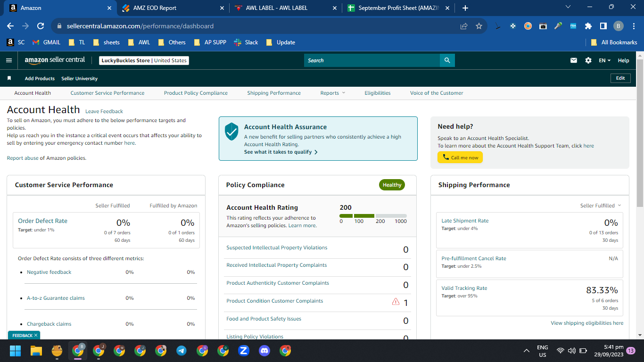644x362 pixels.
Task: Click the Amazon Seller Central logo
Action: [55, 60]
